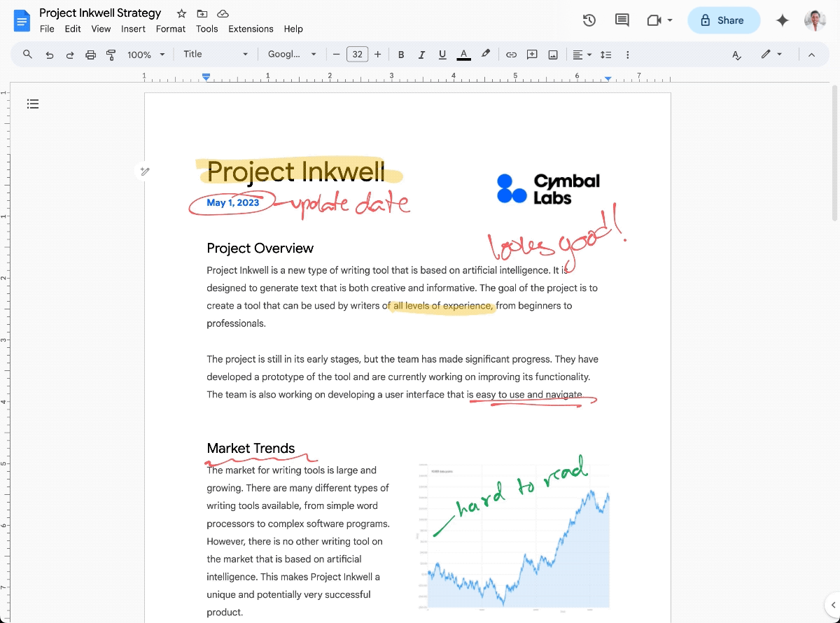Screen dimensions: 840x623
Task: Toggle underline formatting
Action: (x=442, y=55)
